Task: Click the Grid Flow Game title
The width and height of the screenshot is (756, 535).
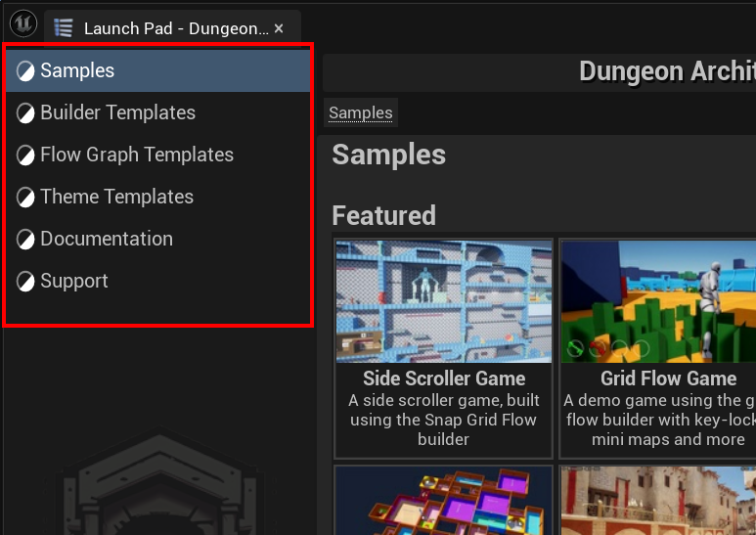Action: [668, 379]
